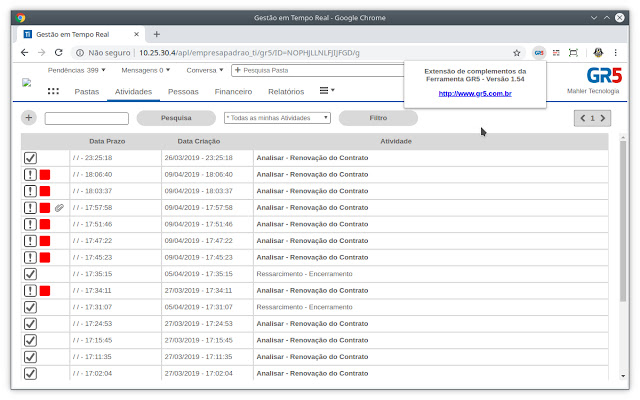Click alert box on 17:47:22 row
This screenshot has width=640, height=400.
point(30,241)
